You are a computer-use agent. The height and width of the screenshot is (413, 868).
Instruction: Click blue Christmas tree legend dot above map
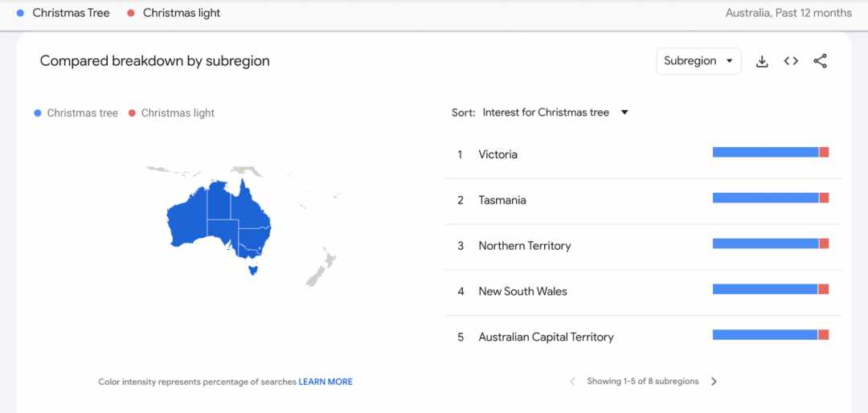(38, 113)
